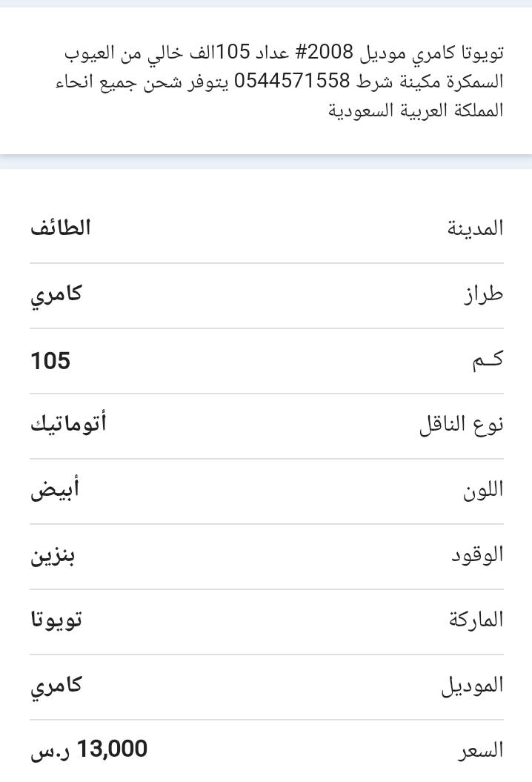
Task: Tap the الوقود fuel label
Action: click(x=477, y=555)
